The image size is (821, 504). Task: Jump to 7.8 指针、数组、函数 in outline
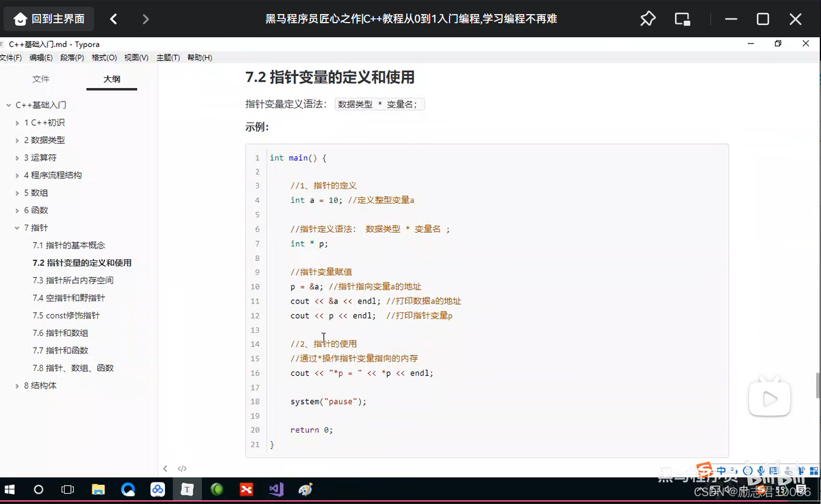[x=73, y=368]
